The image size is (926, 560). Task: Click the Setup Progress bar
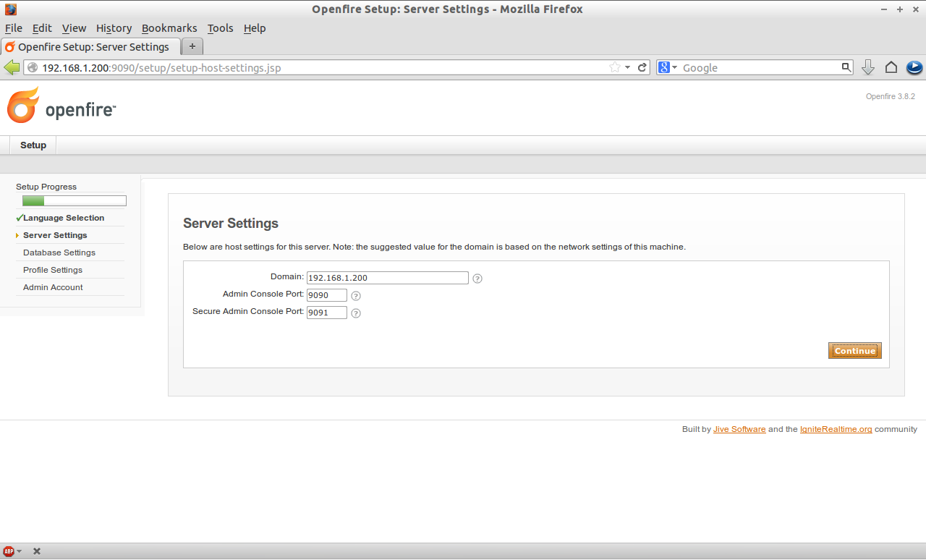(x=75, y=201)
